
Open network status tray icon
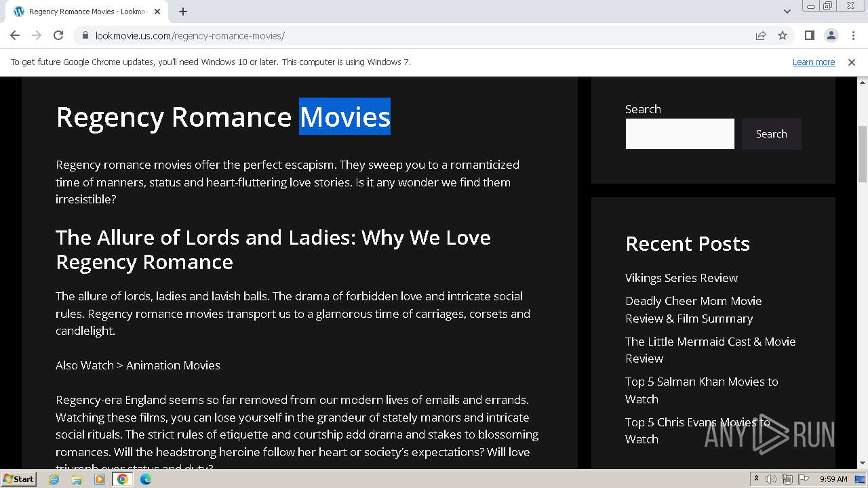click(x=787, y=479)
